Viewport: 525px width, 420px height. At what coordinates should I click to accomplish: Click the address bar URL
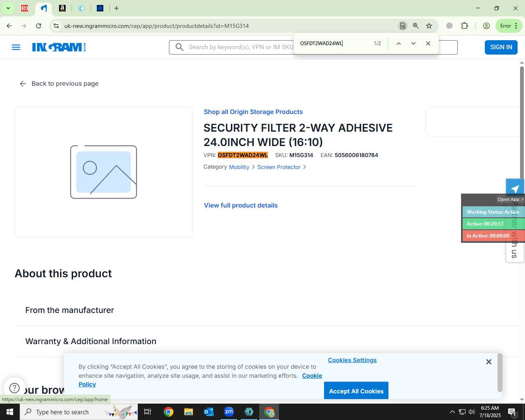[x=156, y=26]
